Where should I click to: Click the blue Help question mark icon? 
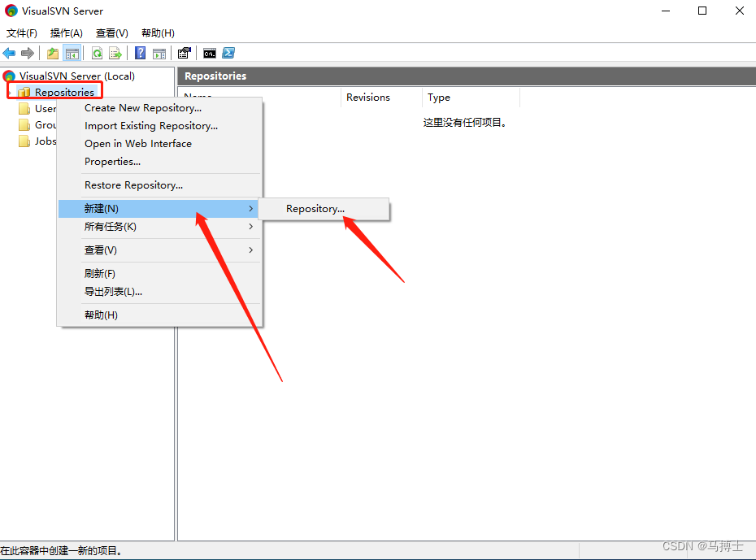point(141,53)
